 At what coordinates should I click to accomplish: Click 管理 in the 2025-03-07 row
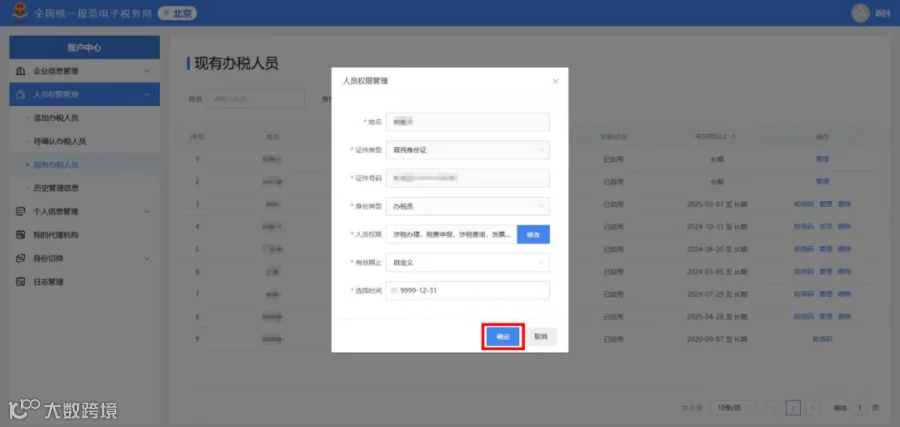tap(825, 204)
